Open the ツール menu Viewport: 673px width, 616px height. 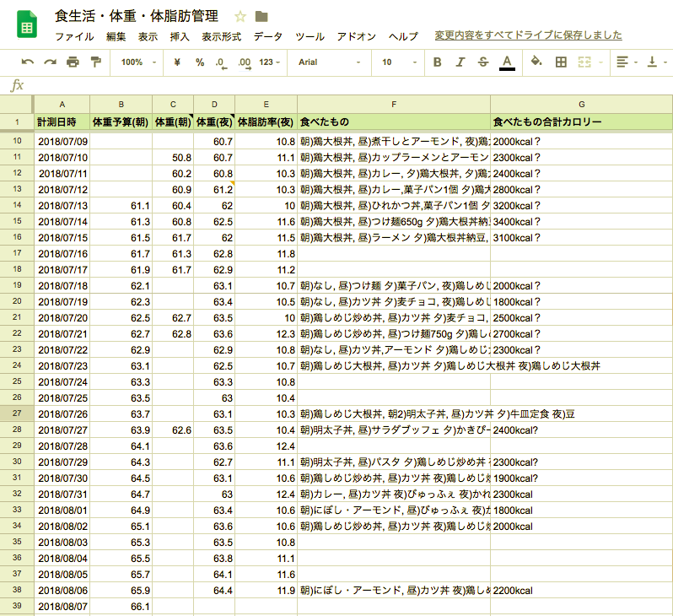coord(310,36)
